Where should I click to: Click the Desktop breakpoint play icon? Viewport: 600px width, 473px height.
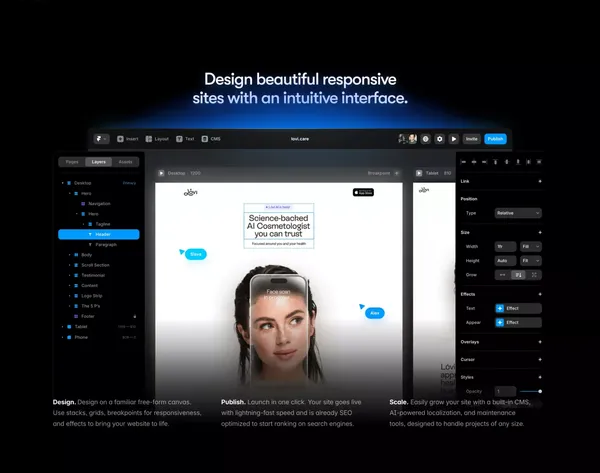point(161,173)
